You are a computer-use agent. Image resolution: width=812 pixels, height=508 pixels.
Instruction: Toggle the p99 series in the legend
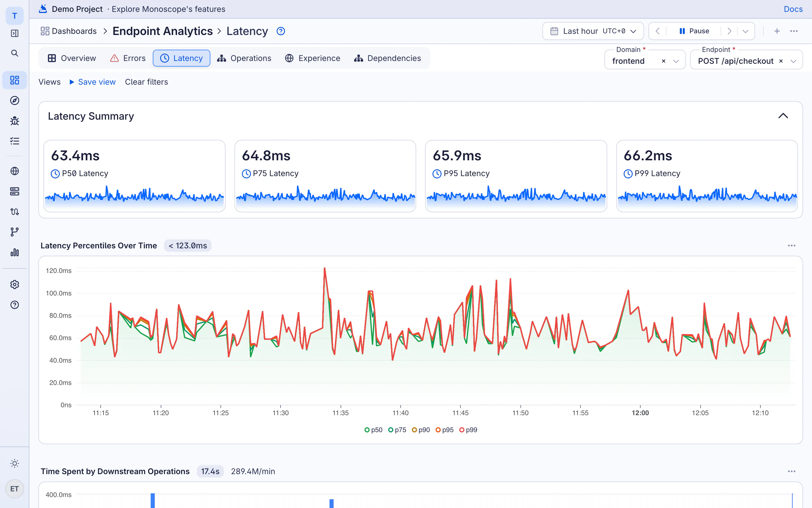tap(468, 430)
